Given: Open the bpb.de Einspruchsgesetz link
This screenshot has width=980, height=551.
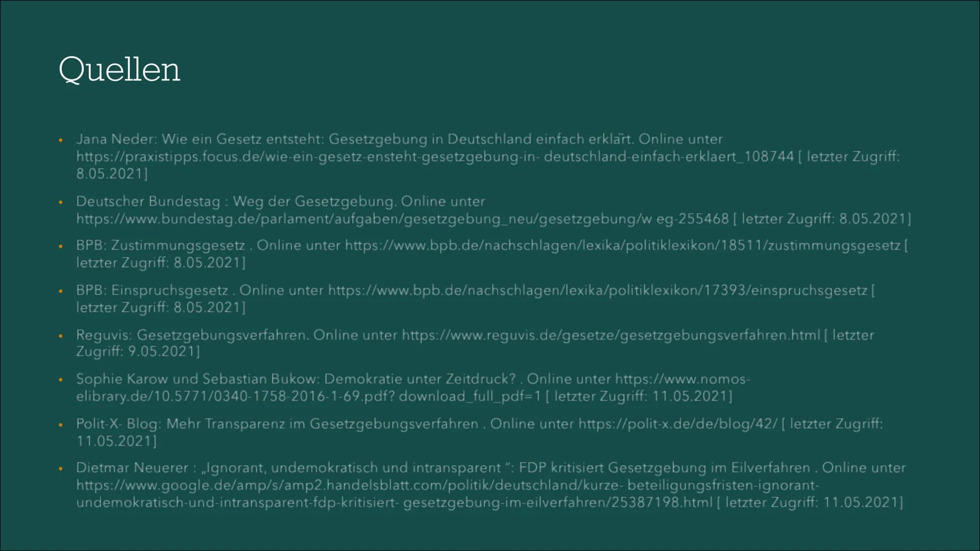Looking at the screenshot, I should pyautogui.click(x=597, y=290).
